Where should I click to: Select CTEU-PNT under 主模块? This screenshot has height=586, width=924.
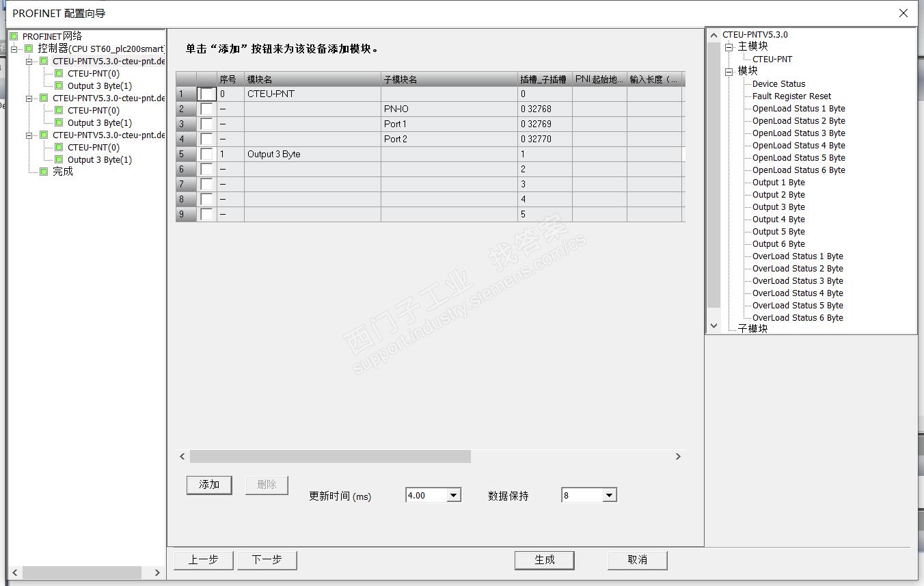pyautogui.click(x=772, y=59)
